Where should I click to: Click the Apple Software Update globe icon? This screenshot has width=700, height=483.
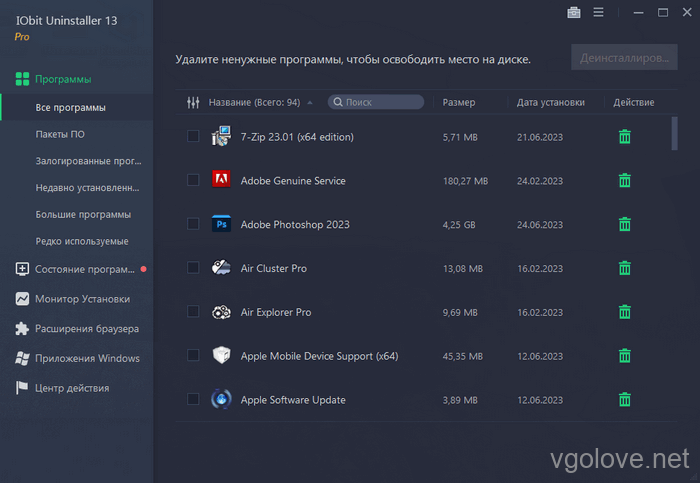pos(221,399)
